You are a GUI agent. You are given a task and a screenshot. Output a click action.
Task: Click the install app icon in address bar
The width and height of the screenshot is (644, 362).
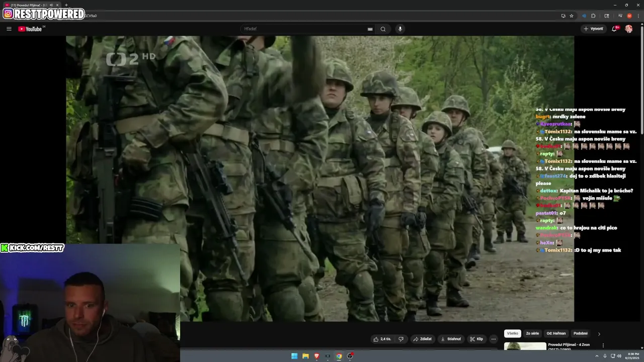[563, 16]
